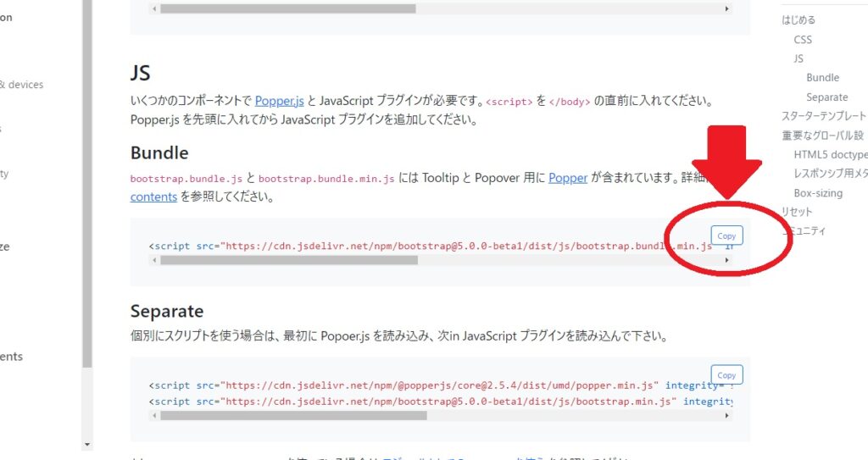Select Bundle in the table of contents
Image resolution: width=868 pixels, height=460 pixels.
pos(822,77)
